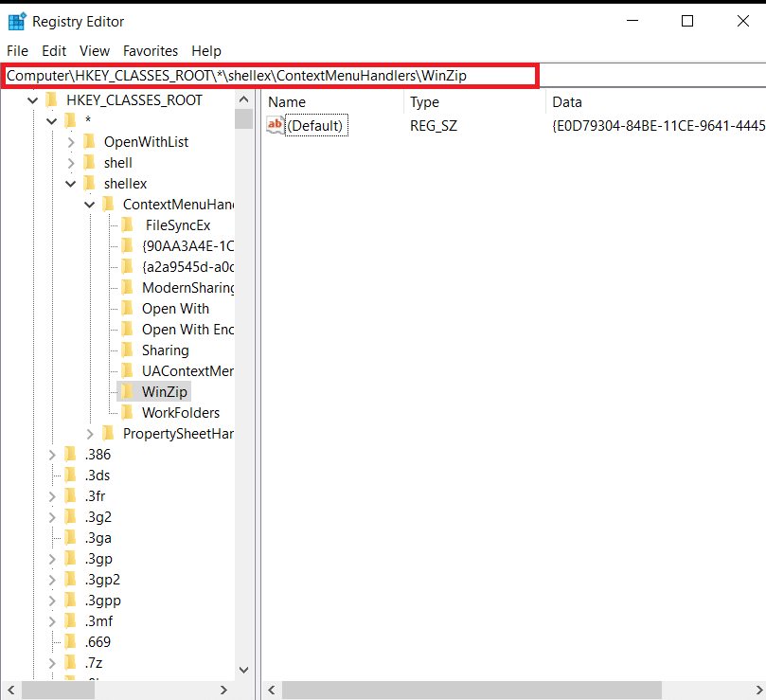Open the File menu
The width and height of the screenshot is (766, 700).
tap(18, 51)
